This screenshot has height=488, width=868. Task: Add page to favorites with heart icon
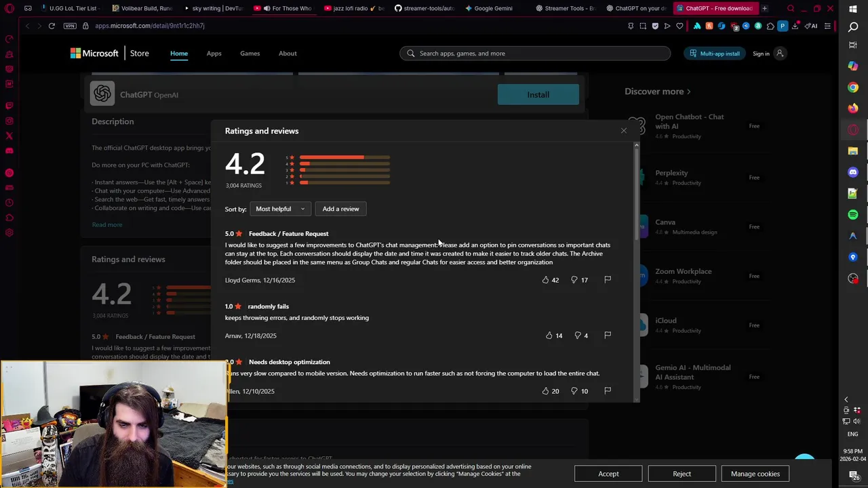click(x=679, y=26)
